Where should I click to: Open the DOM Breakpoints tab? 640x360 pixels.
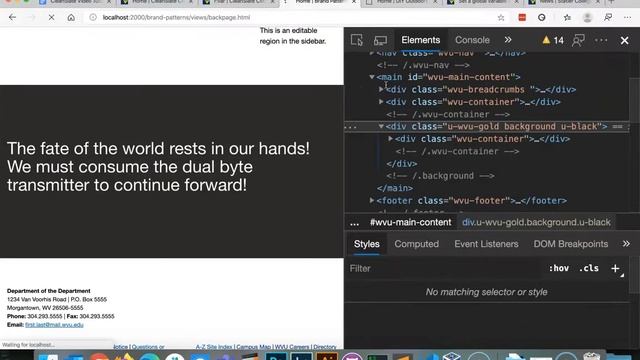pos(571,244)
